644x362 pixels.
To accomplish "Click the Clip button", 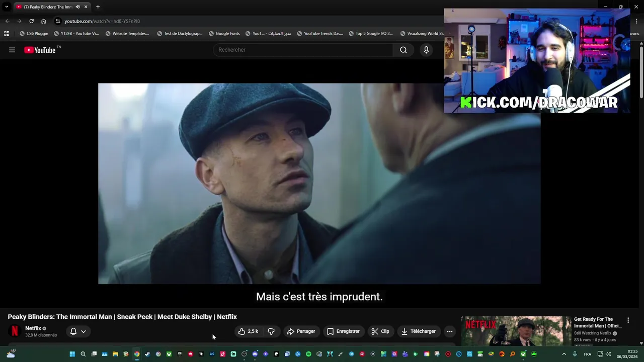I will click(380, 331).
